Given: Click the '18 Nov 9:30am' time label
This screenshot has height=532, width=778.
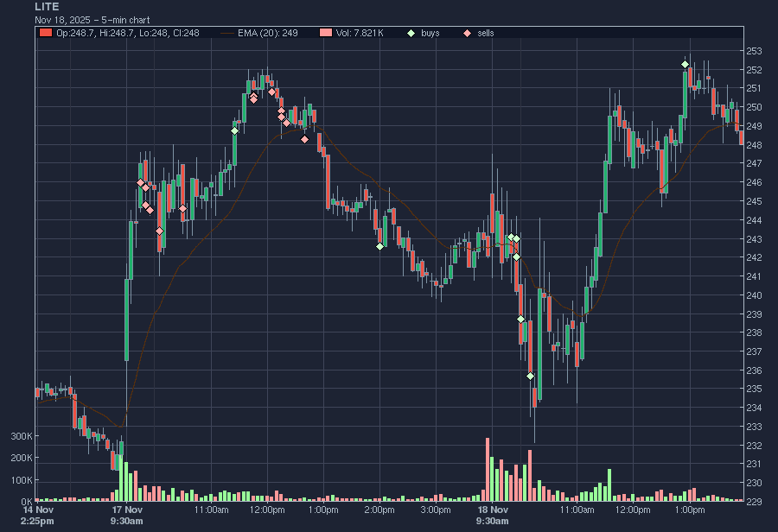Looking at the screenshot, I should tap(492, 515).
